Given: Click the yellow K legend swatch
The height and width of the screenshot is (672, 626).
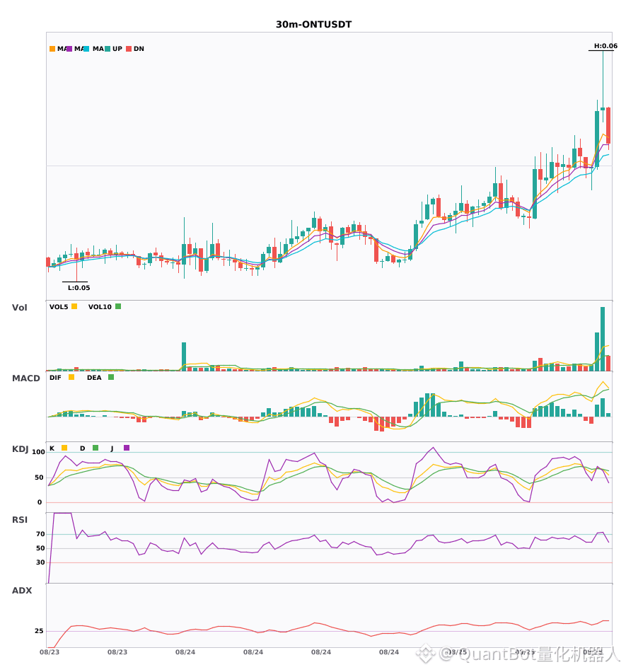Looking at the screenshot, I should 64,448.
